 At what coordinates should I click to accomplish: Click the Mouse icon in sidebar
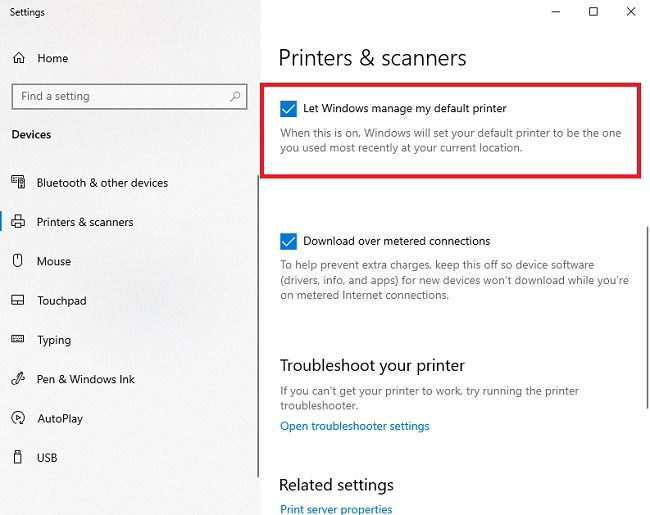[x=17, y=260]
